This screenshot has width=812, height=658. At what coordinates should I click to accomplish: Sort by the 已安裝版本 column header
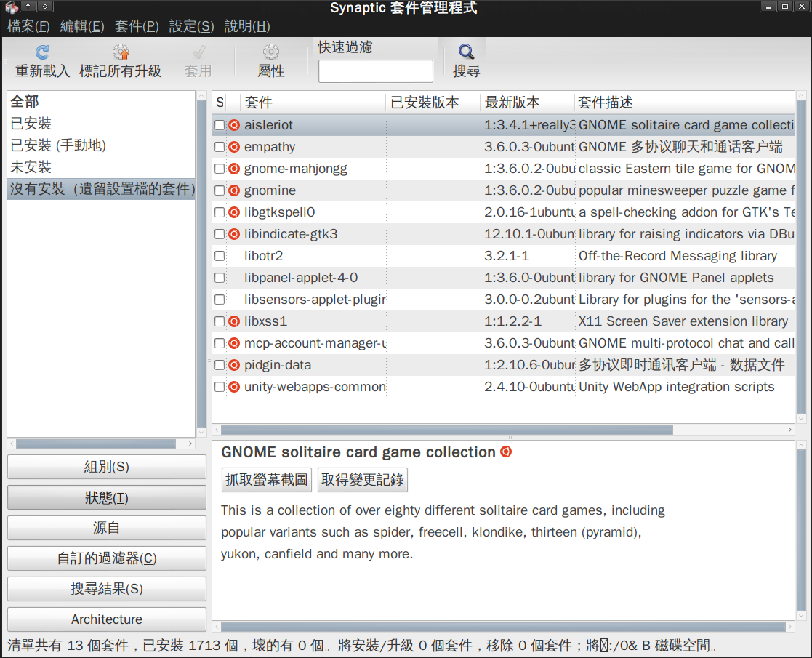[433, 102]
